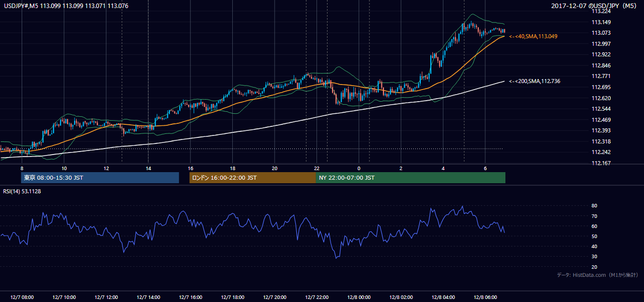
Task: Click hour tick 18 under price chart
Action: [x=232, y=168]
